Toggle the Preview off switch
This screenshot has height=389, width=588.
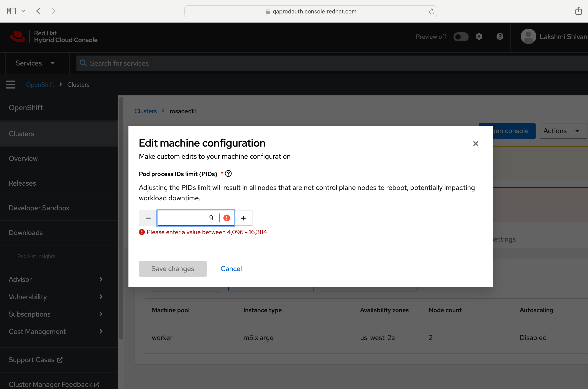461,37
